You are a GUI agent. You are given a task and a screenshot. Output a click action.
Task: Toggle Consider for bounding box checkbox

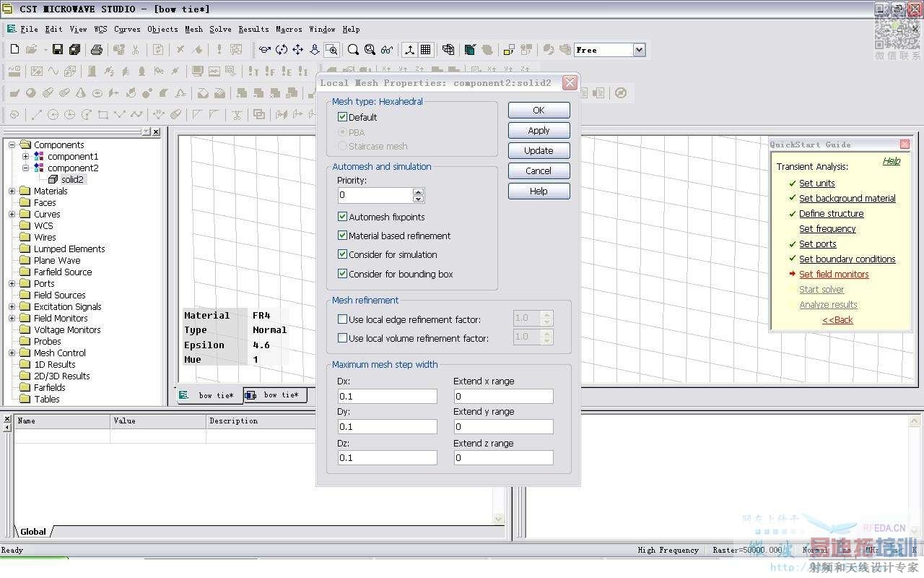pos(343,274)
